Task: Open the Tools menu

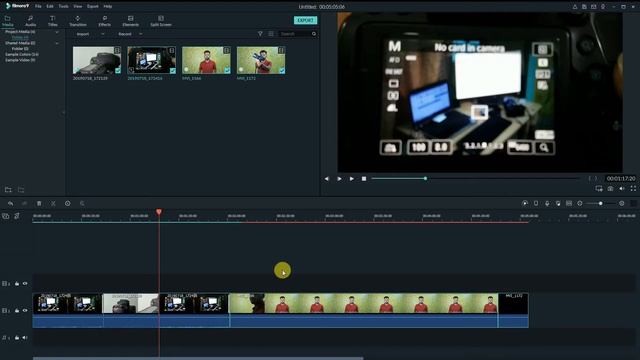Action: click(63, 7)
